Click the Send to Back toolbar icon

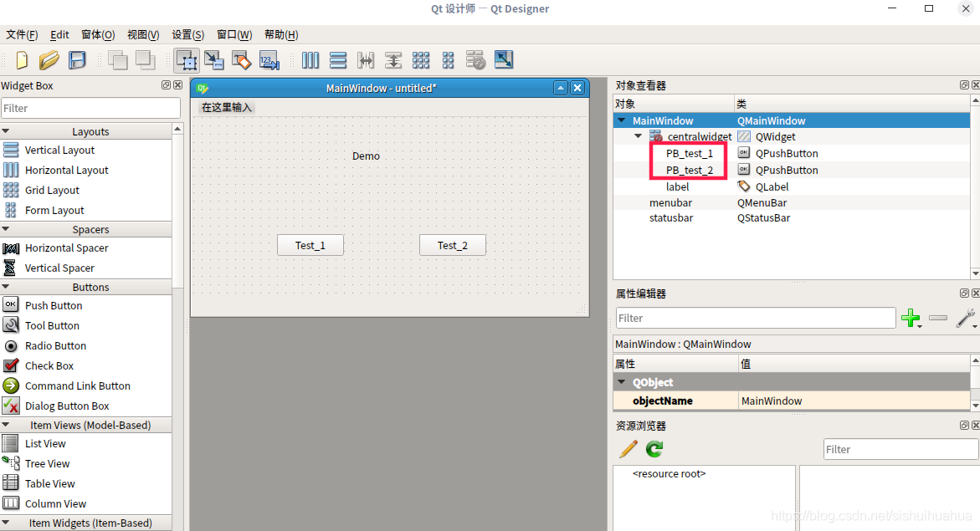coord(117,60)
